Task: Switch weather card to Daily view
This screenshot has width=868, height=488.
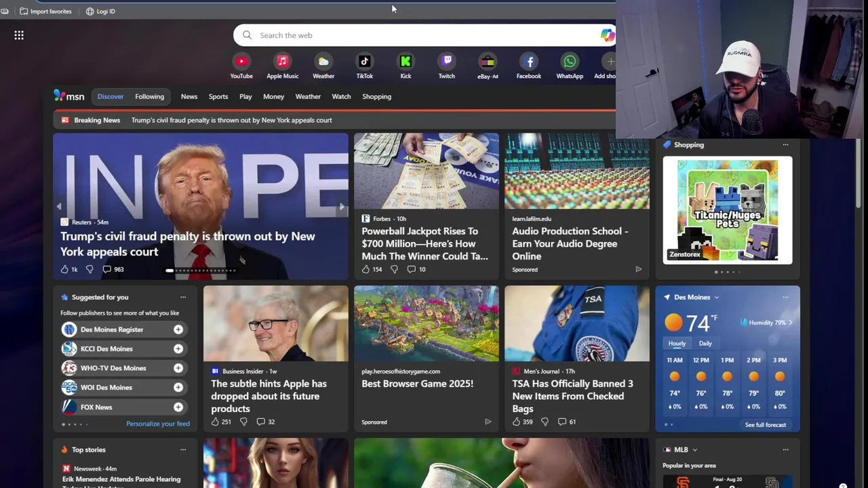Action: [705, 343]
